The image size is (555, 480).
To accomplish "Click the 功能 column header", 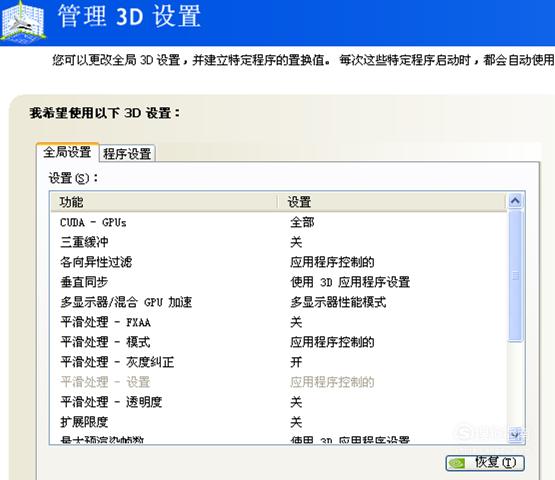I will (x=164, y=202).
